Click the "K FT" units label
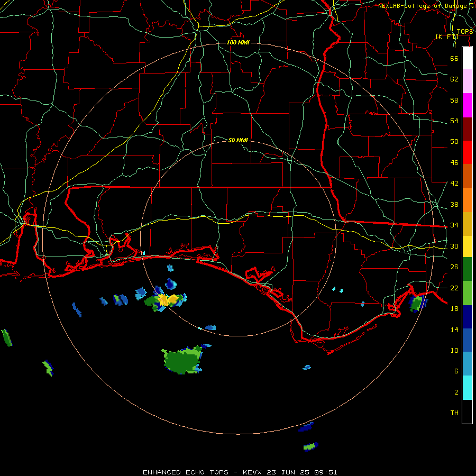 [447, 36]
